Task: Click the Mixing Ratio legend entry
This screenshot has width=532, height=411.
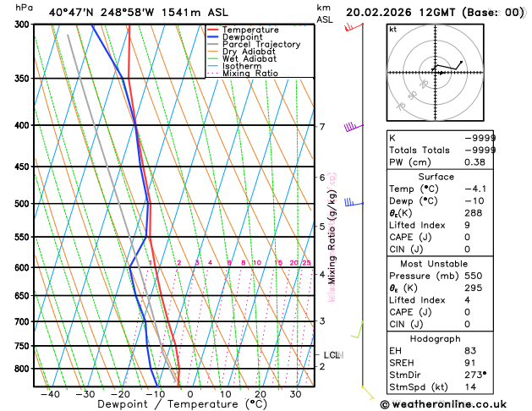Action: click(x=250, y=74)
